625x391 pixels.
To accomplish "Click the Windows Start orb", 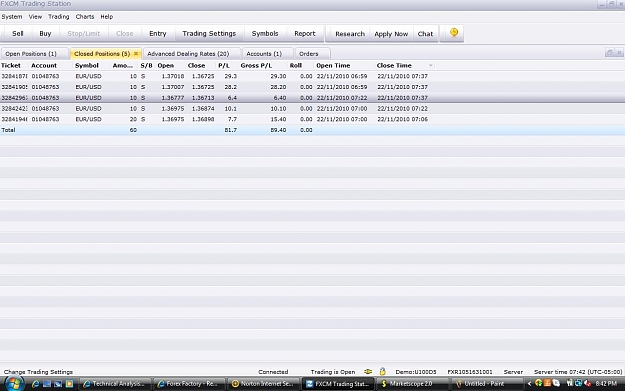I will (x=14, y=384).
